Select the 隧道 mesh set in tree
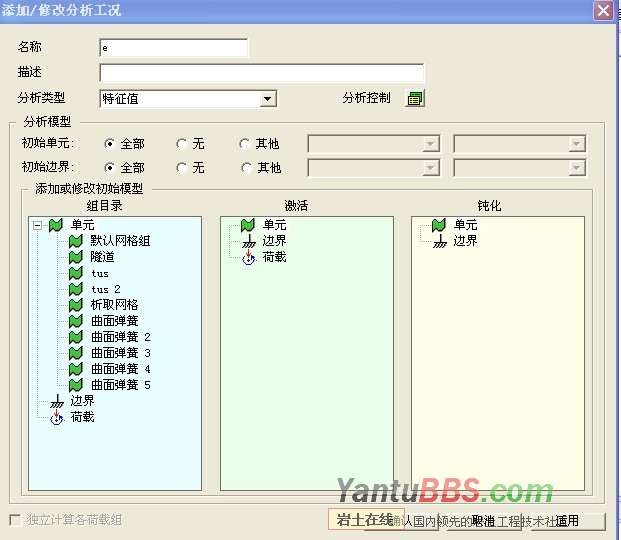 [102, 257]
